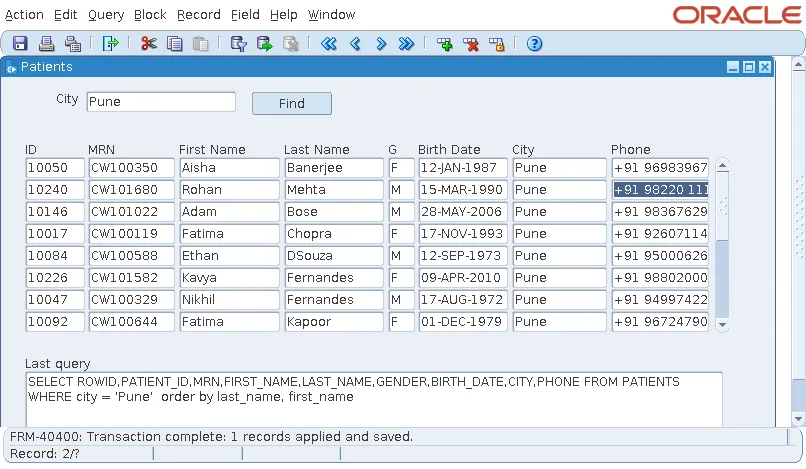Open the Field menu
Image resolution: width=806 pixels, height=469 pixels.
click(245, 15)
